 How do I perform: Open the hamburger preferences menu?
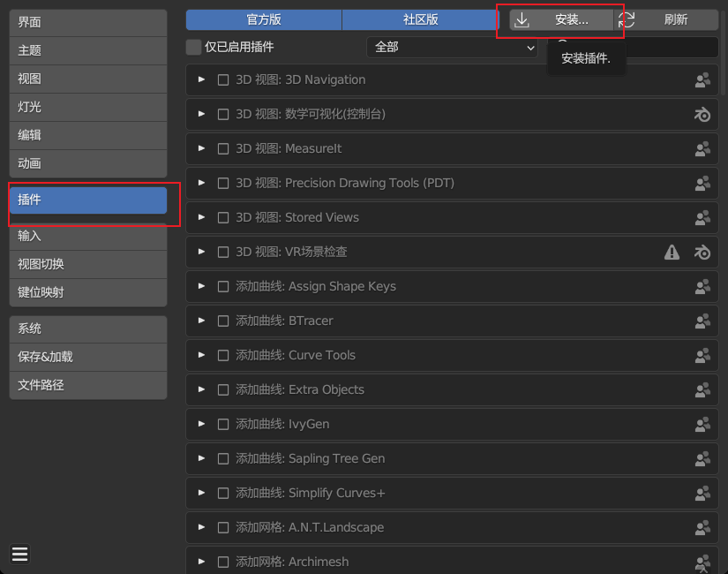[x=20, y=554]
